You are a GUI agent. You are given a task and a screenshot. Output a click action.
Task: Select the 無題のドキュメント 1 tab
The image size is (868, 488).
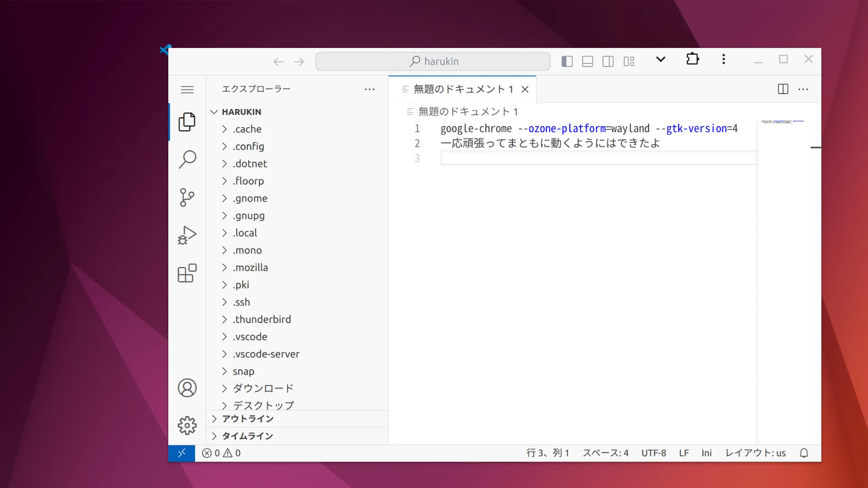(x=463, y=89)
